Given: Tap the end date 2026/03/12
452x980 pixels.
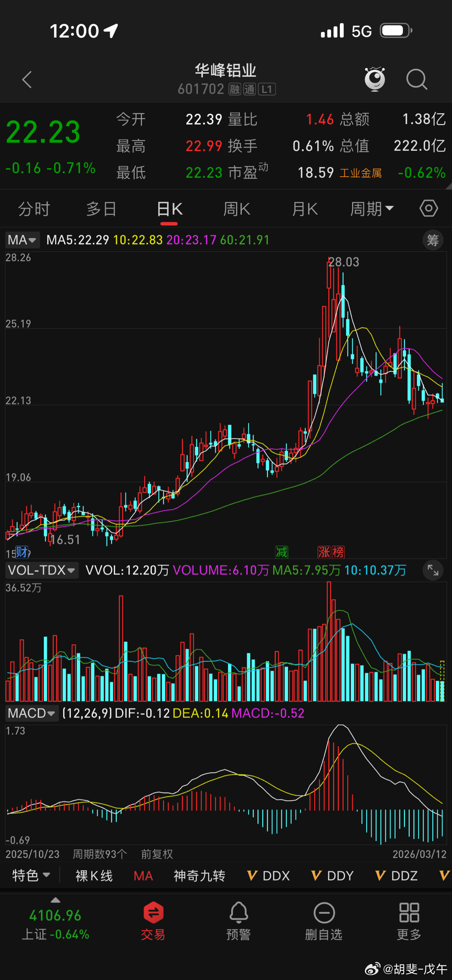Looking at the screenshot, I should click(x=420, y=854).
